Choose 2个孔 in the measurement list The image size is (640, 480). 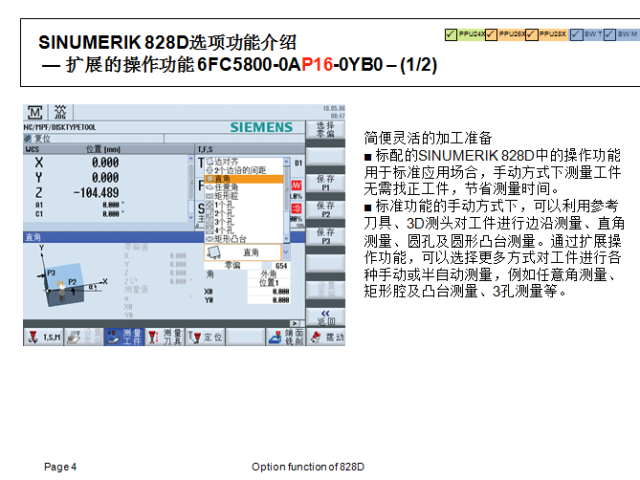coord(244,213)
